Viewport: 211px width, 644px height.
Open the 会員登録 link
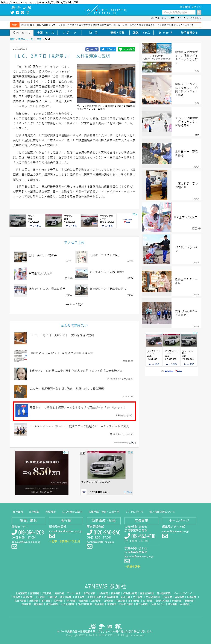pyautogui.click(x=184, y=7)
